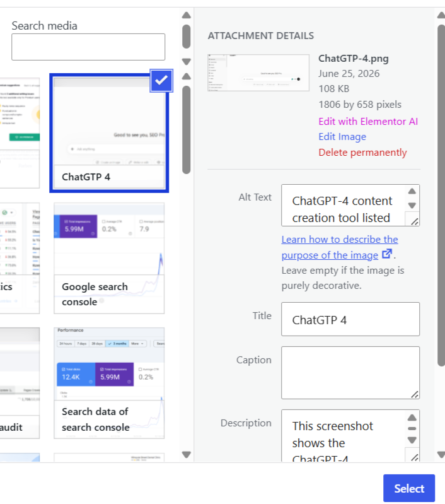This screenshot has height=504, width=445.
Task: Click the ChatGTP-4.png preview thumbnail
Action: [258, 73]
